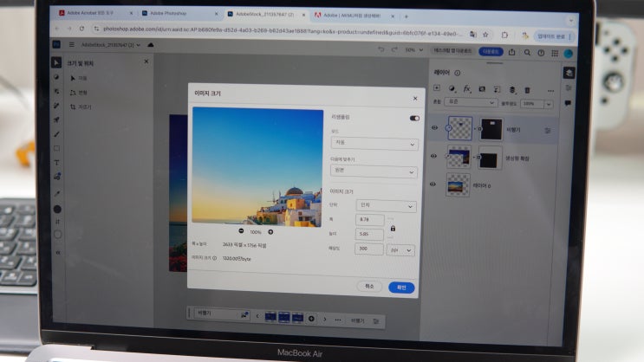This screenshot has height=362, width=644.
Task: Open Layers panel more options (three dots)
Action: point(550,91)
